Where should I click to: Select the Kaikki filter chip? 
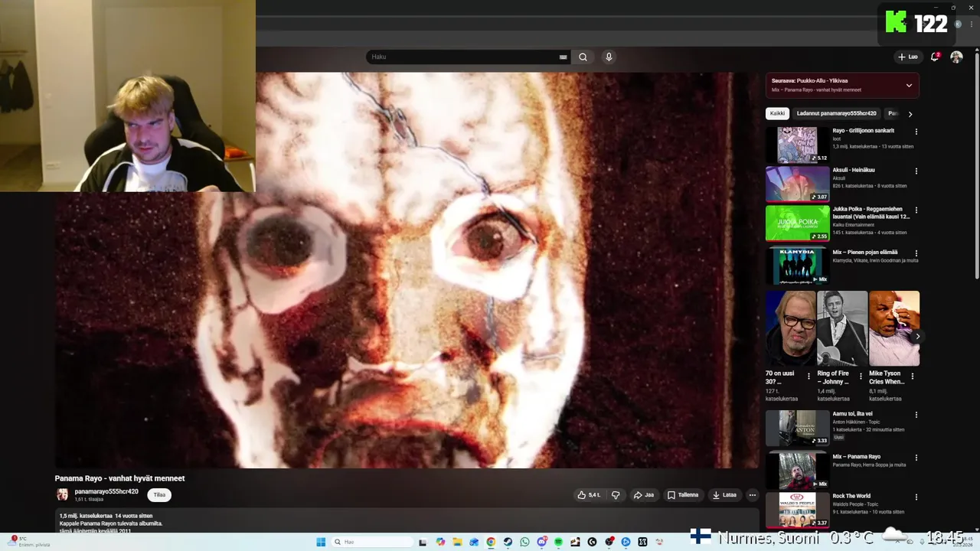click(x=777, y=113)
